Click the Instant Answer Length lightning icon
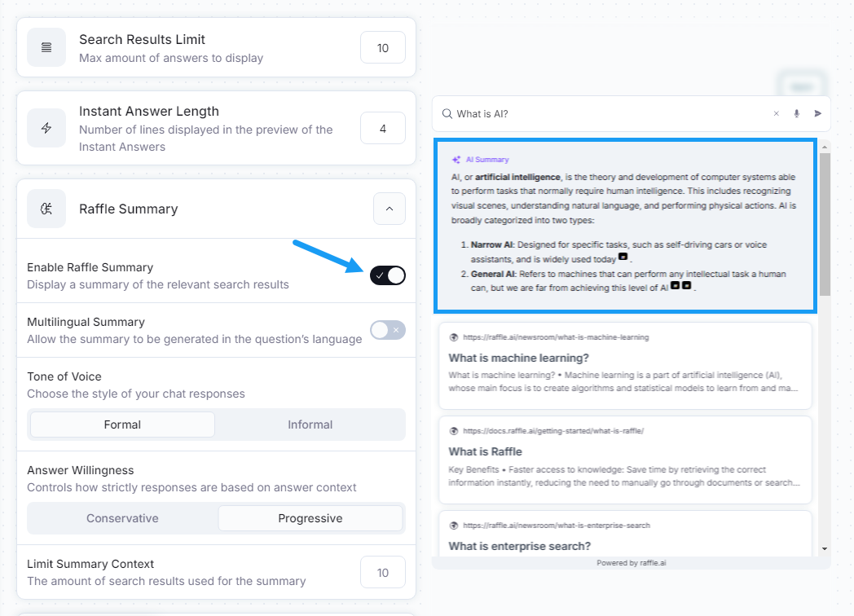The width and height of the screenshot is (854, 616). [46, 128]
